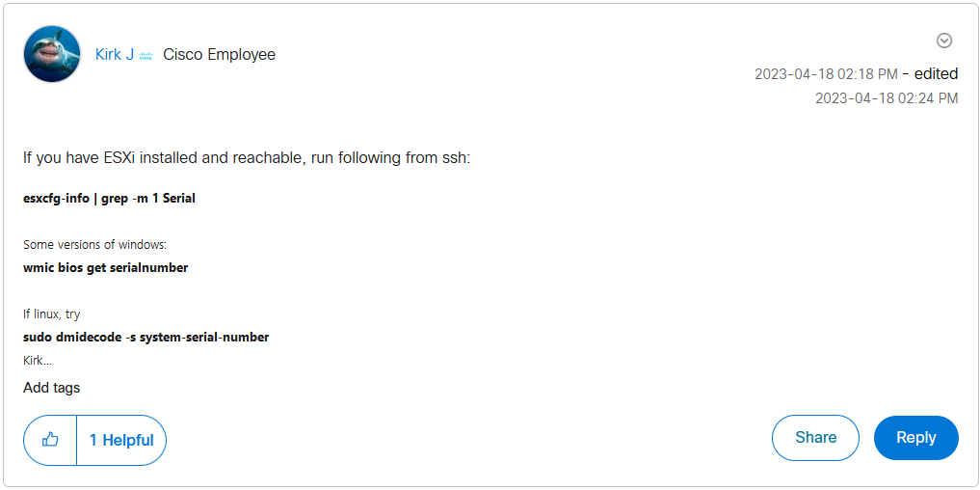Click the 'If you have ESXi installed' sentence

tap(247, 158)
